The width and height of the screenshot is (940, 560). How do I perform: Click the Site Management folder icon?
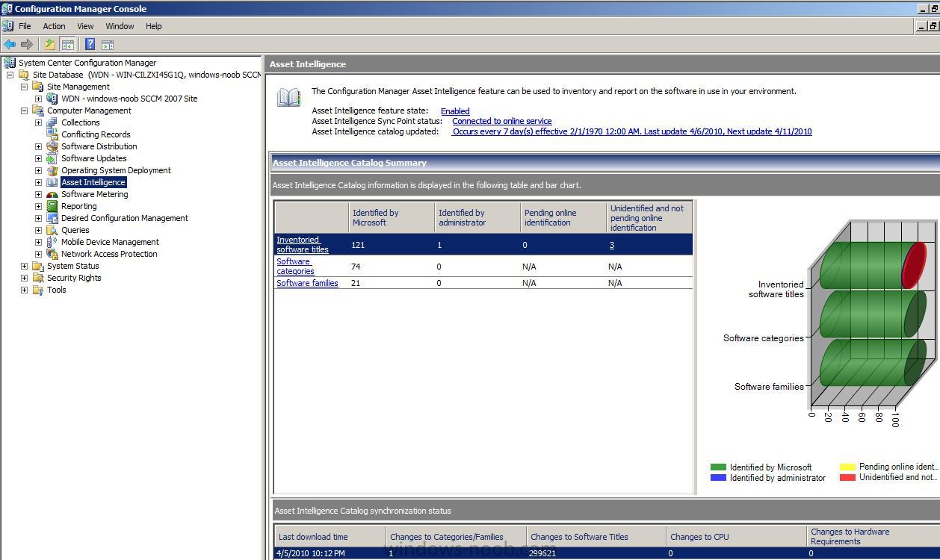point(38,87)
